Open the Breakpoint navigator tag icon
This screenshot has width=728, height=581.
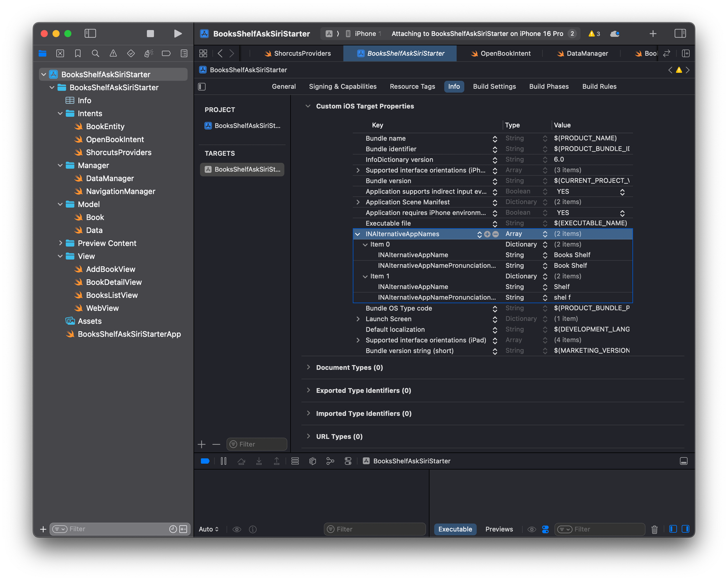click(x=166, y=53)
